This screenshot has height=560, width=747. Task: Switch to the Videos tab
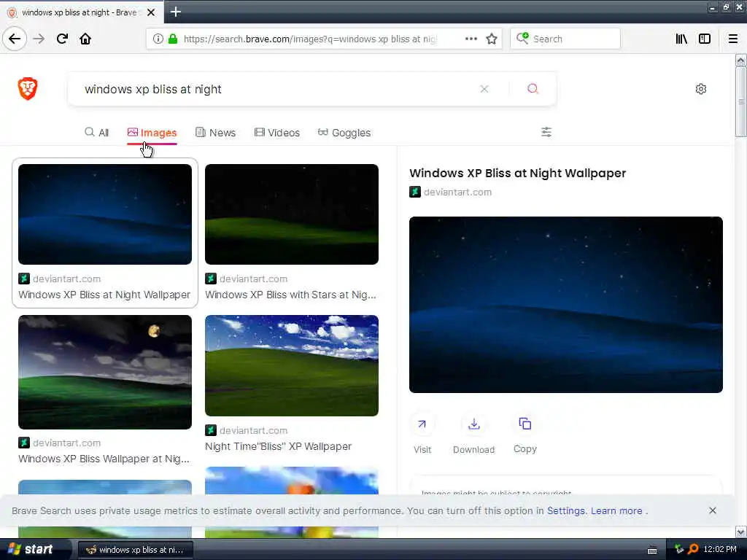point(277,133)
